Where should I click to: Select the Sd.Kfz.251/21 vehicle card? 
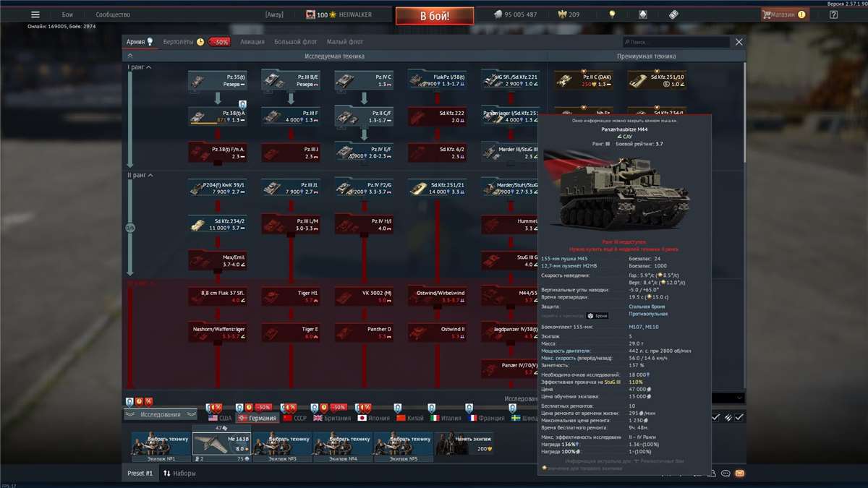437,189
